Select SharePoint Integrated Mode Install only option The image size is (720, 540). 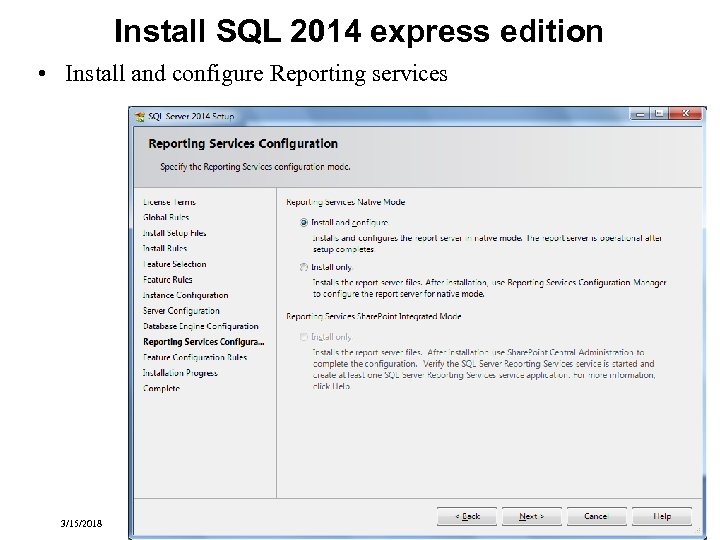point(304,337)
